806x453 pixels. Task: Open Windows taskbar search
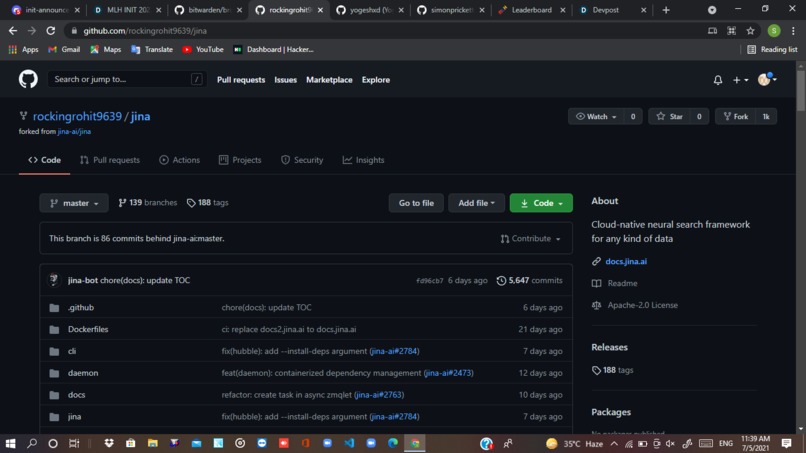coord(32,443)
